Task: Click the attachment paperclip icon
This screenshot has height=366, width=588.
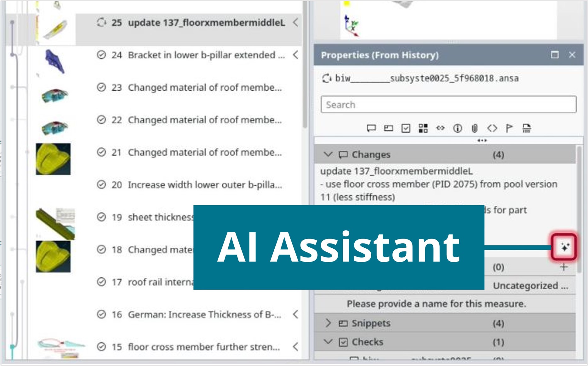Action: pyautogui.click(x=475, y=128)
